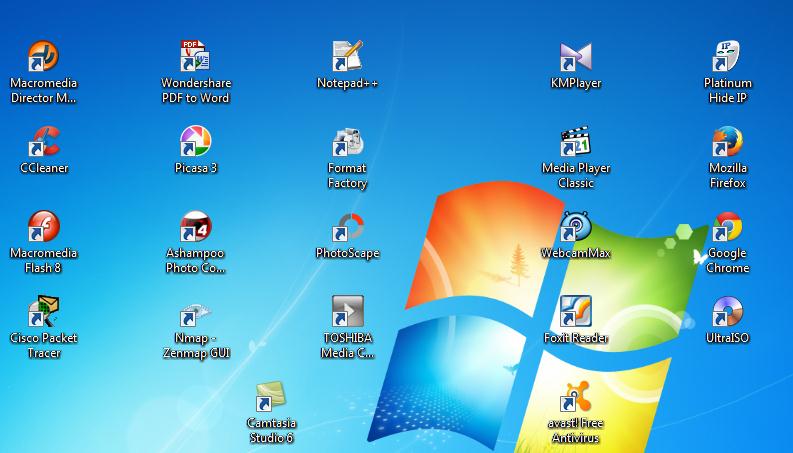The width and height of the screenshot is (793, 453).
Task: Click the Nmap Zenmap GUI icon
Action: [x=195, y=313]
